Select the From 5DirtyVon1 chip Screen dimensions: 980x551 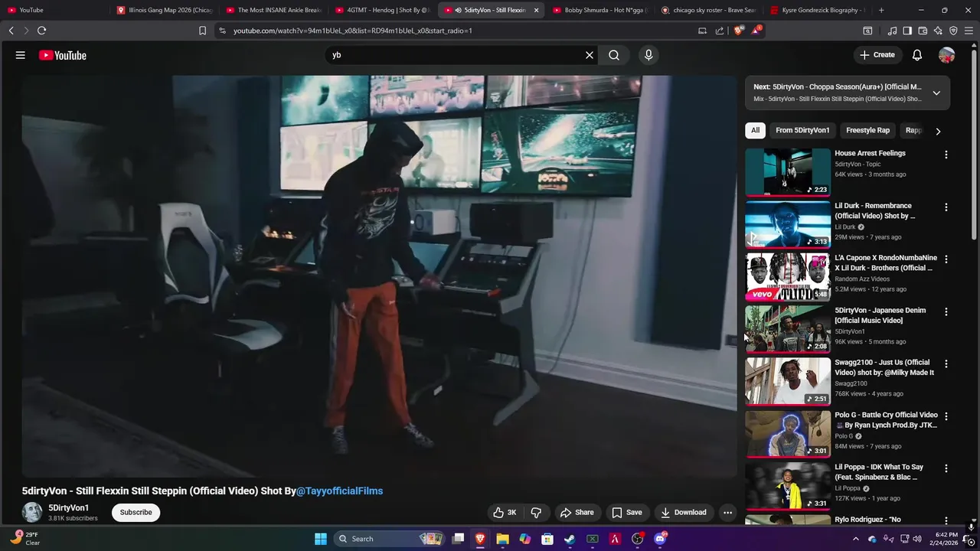(802, 130)
